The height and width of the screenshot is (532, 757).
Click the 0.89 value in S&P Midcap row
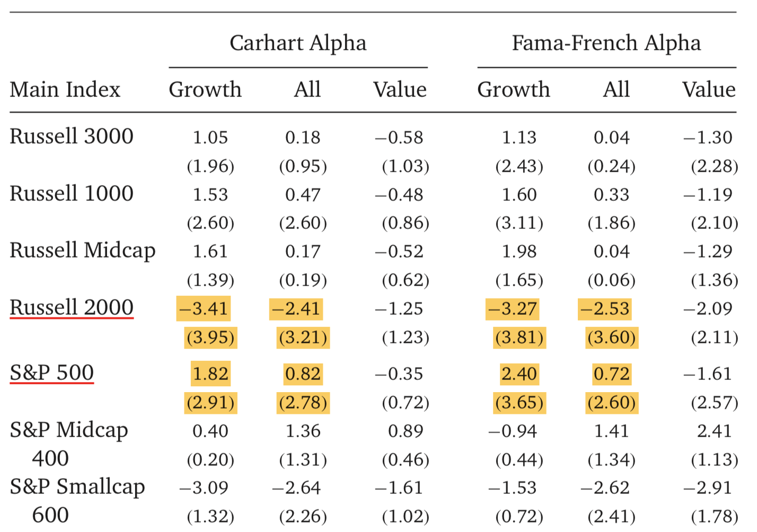coord(406,431)
